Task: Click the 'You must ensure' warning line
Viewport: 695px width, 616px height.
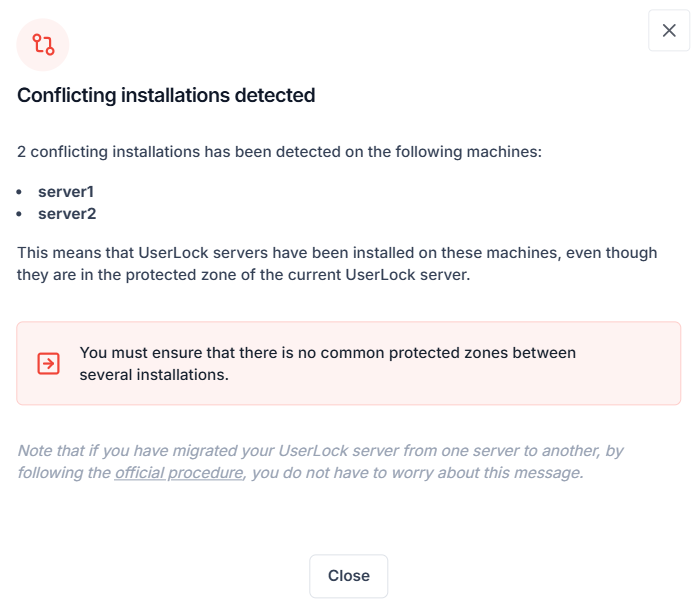Action: 327,353
